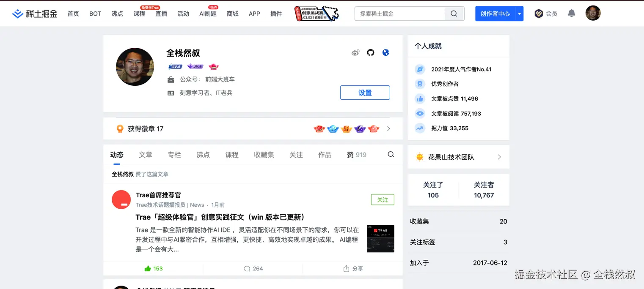Open AI刷题 in top navigation
This screenshot has height=289, width=644.
coord(208,14)
